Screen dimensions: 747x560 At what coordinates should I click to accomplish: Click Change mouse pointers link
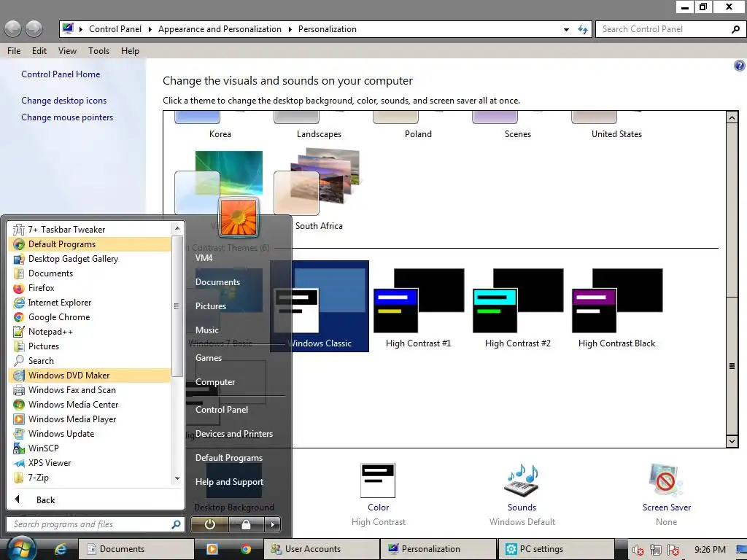coord(67,117)
